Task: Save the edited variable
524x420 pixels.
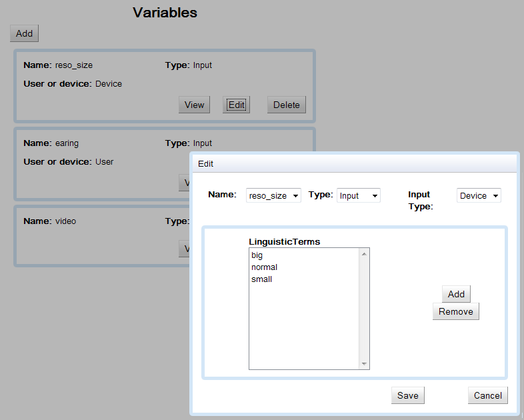Action: (x=407, y=395)
